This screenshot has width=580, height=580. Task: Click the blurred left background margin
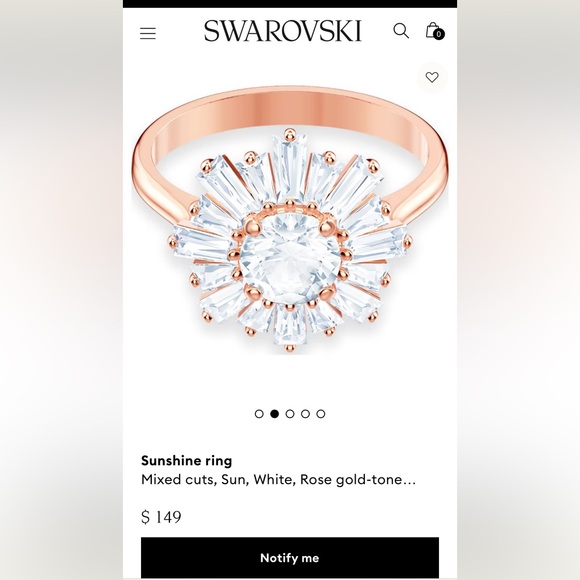[61, 290]
